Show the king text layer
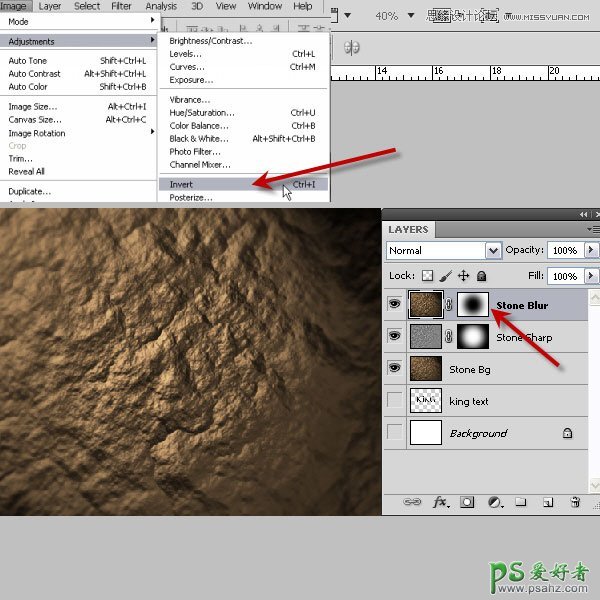 pos(395,401)
